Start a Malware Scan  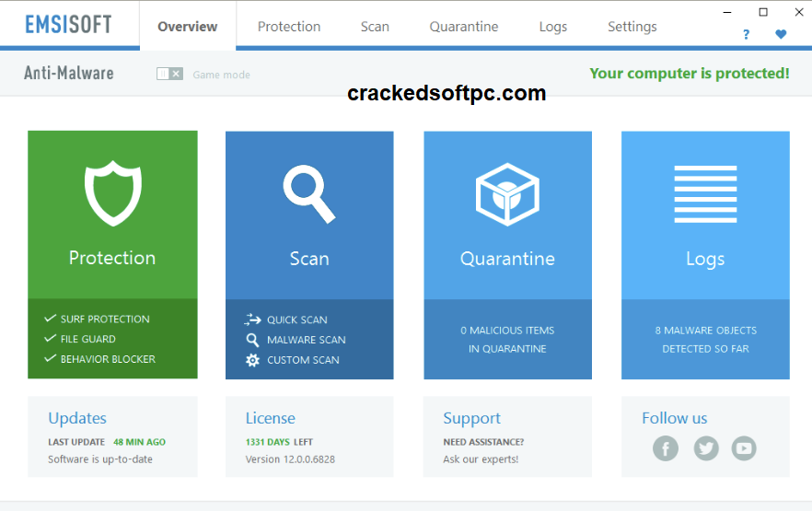[x=307, y=340]
